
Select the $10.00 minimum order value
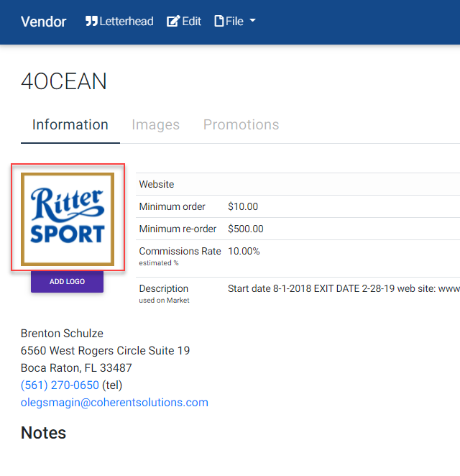point(243,206)
